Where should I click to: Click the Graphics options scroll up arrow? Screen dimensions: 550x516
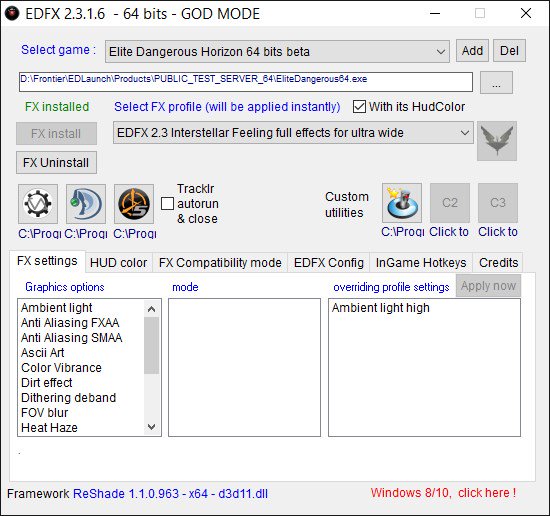[152, 309]
